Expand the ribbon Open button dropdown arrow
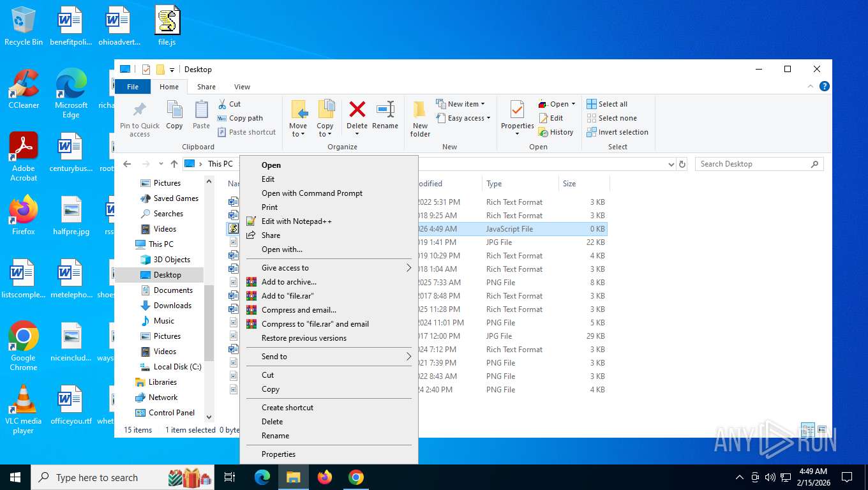 coord(573,104)
